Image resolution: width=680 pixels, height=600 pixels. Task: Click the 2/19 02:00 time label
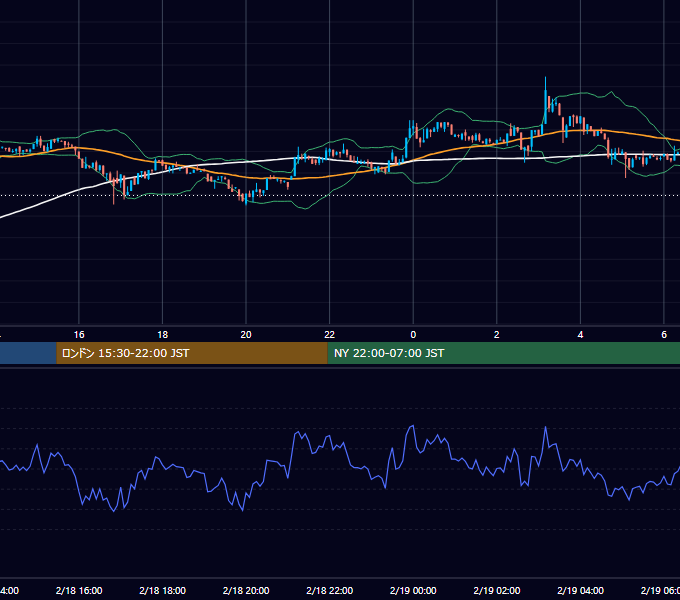coord(497,590)
